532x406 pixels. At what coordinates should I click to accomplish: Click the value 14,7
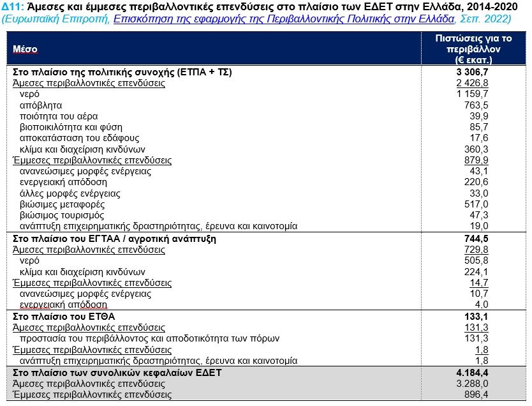coord(479,283)
